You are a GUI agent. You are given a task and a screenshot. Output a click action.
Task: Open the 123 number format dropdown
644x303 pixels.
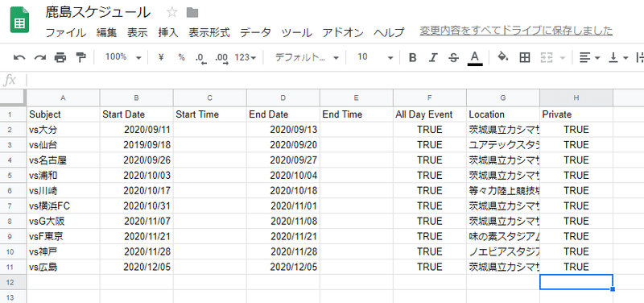pos(246,57)
